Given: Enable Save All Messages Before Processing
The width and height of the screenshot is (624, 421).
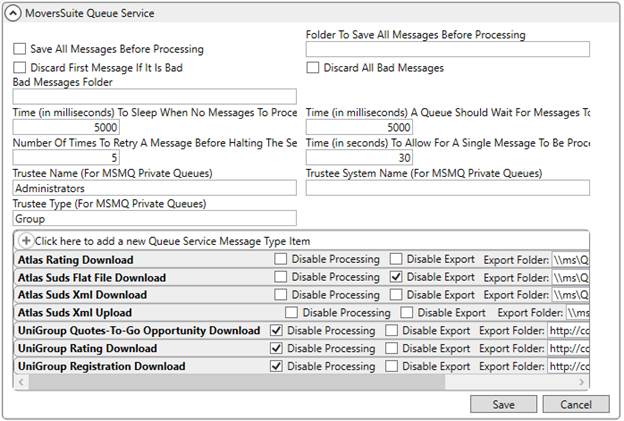Looking at the screenshot, I should pos(20,49).
